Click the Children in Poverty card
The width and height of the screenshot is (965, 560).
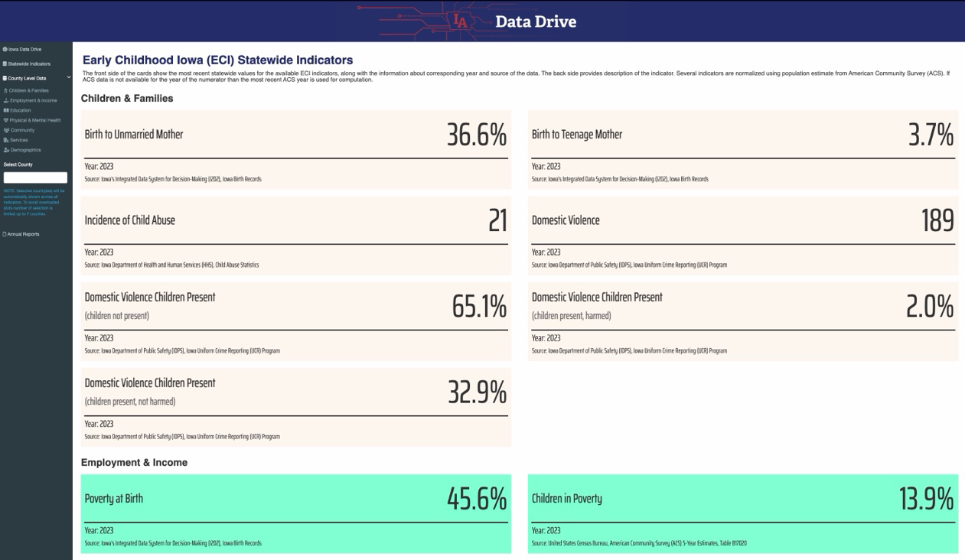[743, 513]
